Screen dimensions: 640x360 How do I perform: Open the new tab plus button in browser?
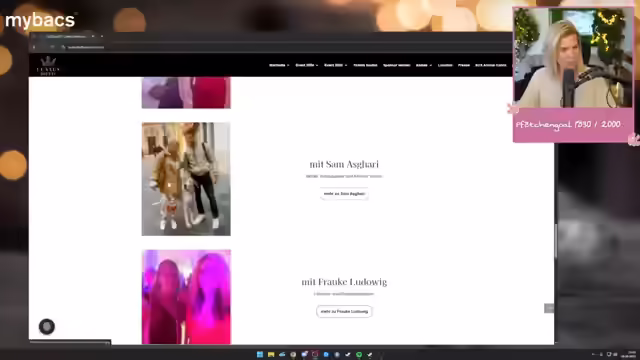coord(102,36)
